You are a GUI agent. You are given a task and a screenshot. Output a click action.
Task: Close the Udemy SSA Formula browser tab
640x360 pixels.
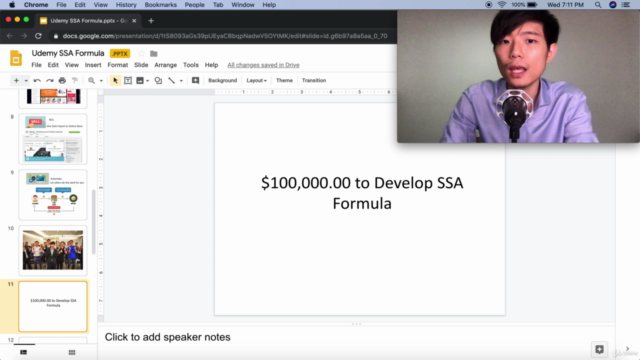pos(134,21)
